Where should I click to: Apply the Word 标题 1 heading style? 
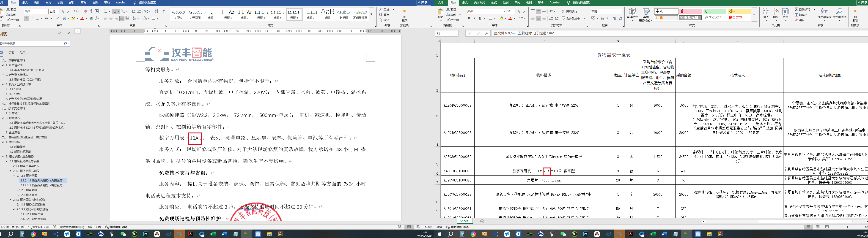(x=211, y=14)
